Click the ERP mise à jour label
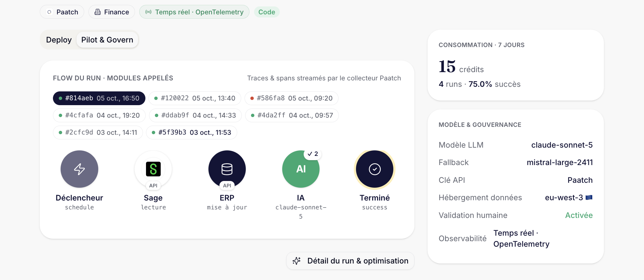644x280 pixels. 227,202
